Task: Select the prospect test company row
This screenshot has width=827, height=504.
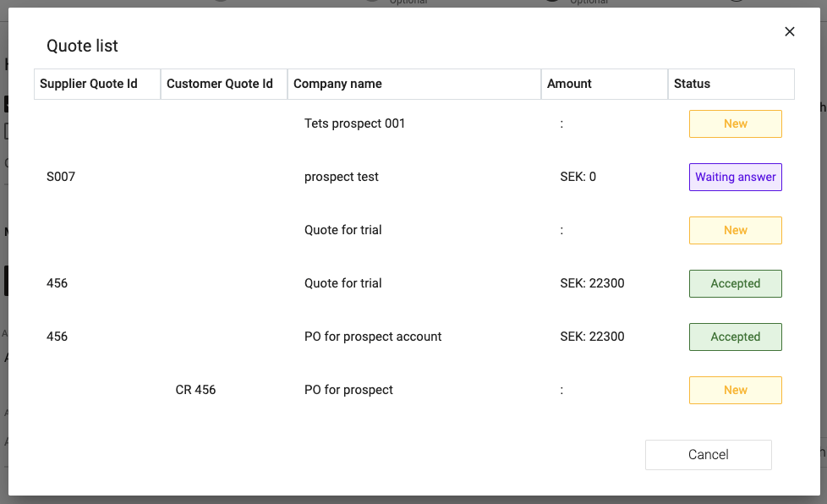Action: click(x=342, y=177)
